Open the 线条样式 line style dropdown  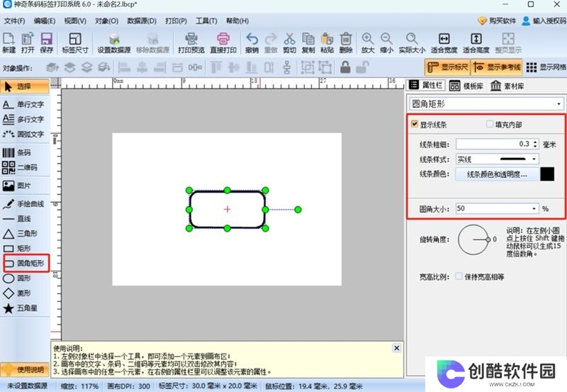[x=498, y=159]
